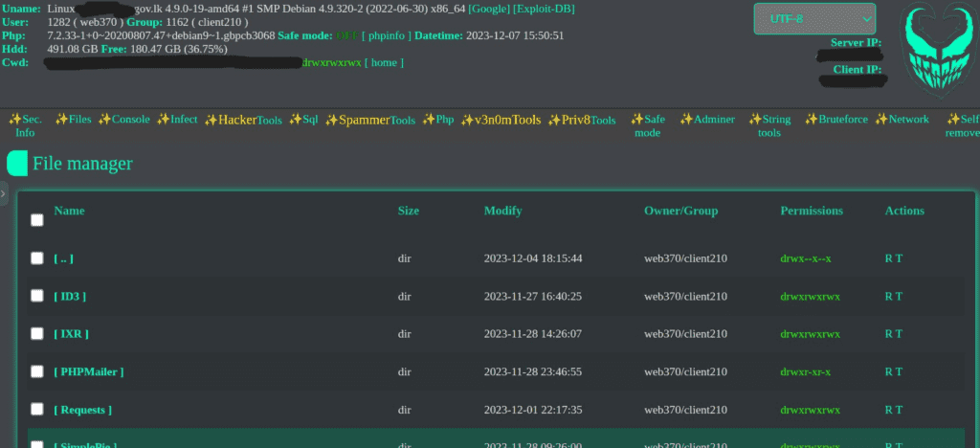The width and height of the screenshot is (980, 448).
Task: Click modify date 2023-12-01 22:17:35
Action: [532, 410]
